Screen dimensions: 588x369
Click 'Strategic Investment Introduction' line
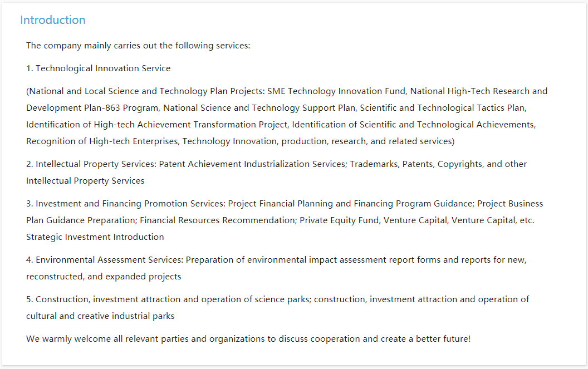95,237
